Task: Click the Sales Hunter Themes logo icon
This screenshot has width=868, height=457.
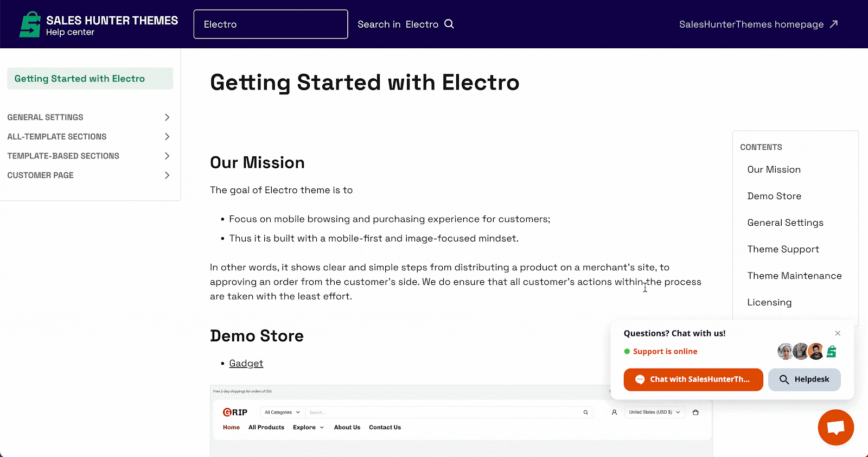Action: pos(30,24)
